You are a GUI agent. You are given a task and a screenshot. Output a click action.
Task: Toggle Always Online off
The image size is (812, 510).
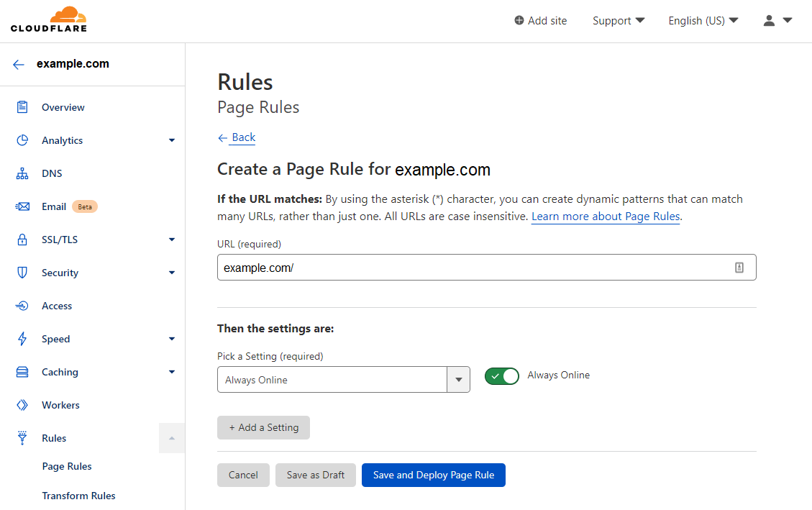click(x=501, y=375)
